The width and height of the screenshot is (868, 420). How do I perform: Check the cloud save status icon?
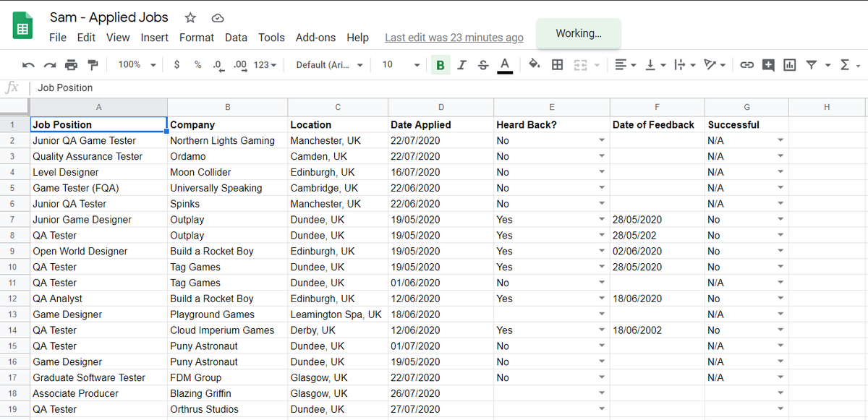[x=218, y=17]
